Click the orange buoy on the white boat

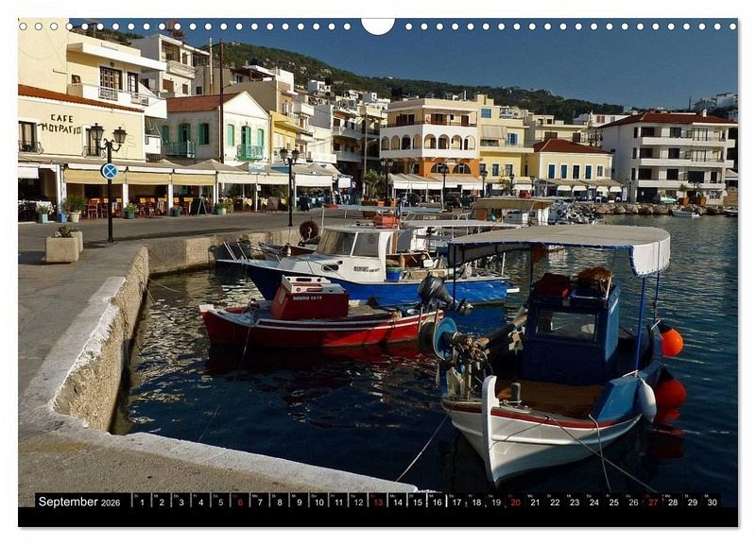[x=671, y=342]
